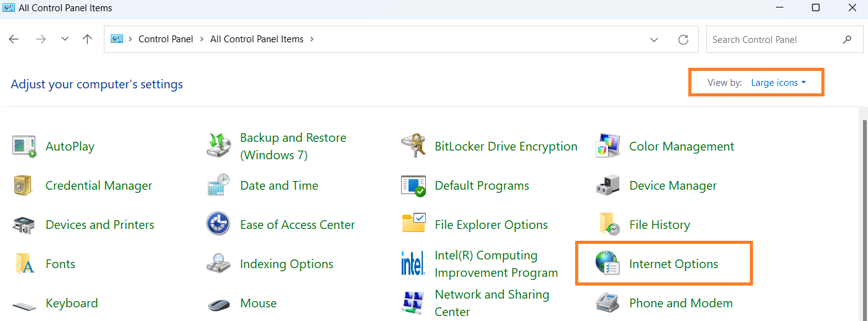
Task: Open the View by Large icons dropdown
Action: pyautogui.click(x=778, y=83)
